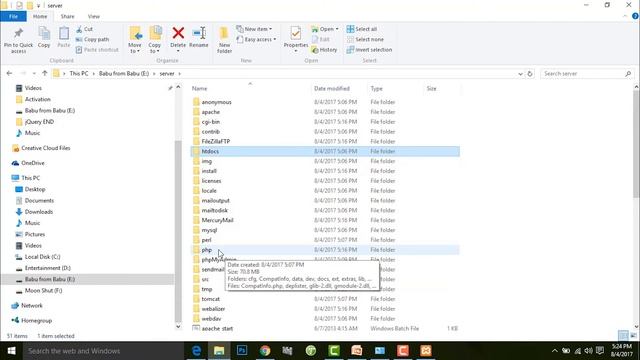Switch to the Share ribbon tab
Image resolution: width=640 pixels, height=360 pixels.
67,16
